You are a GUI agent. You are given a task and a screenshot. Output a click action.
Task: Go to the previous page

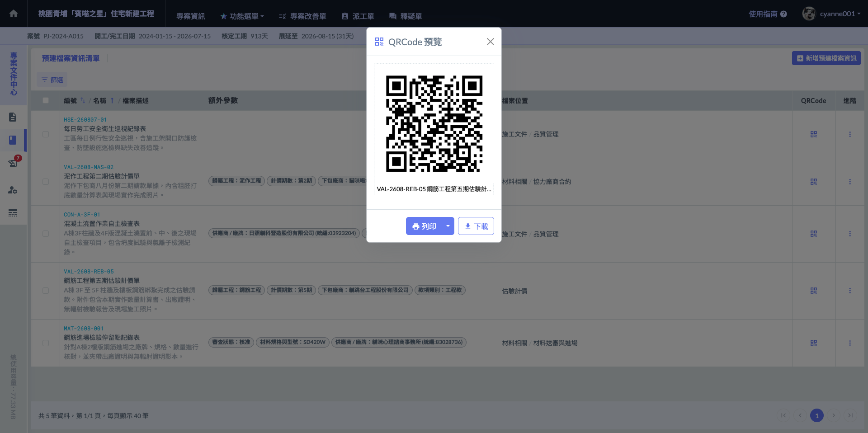pos(800,415)
